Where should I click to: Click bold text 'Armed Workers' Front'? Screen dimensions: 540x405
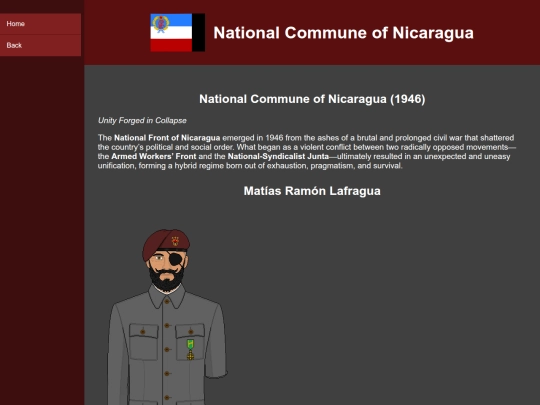[154, 156]
